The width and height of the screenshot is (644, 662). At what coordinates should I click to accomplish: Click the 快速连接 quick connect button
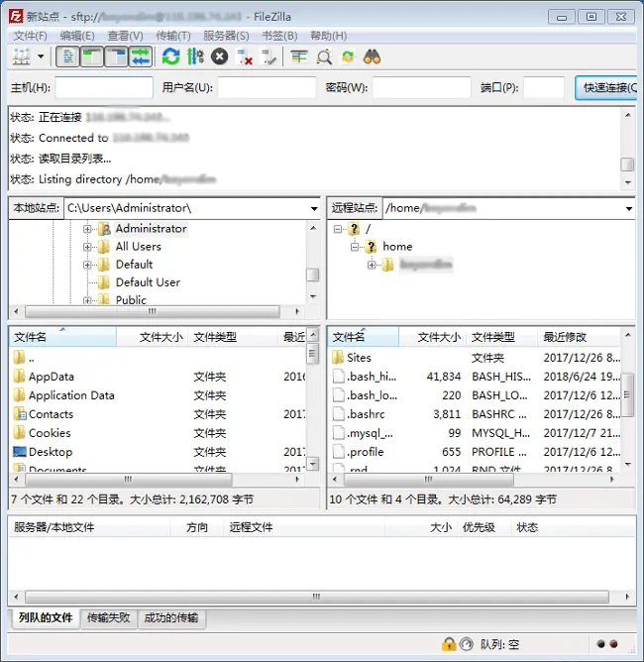606,87
